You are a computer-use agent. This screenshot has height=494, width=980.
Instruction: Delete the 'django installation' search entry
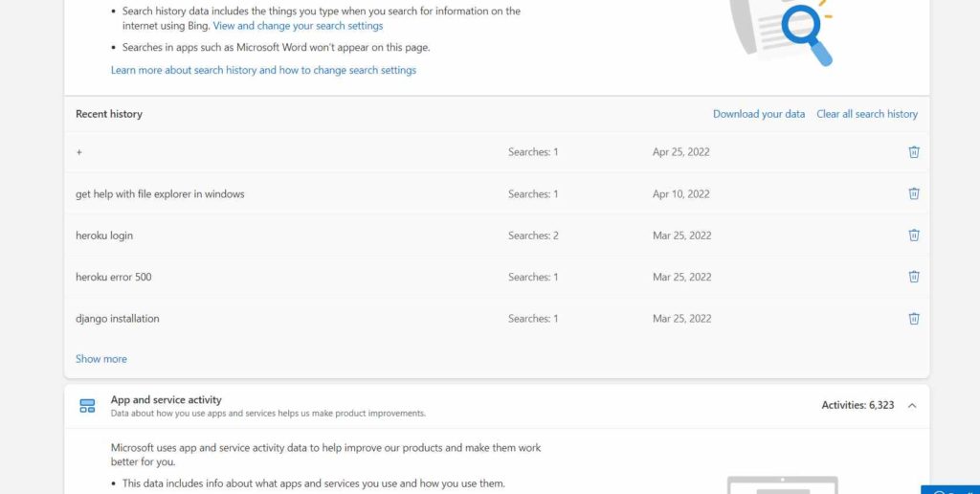[914, 319]
